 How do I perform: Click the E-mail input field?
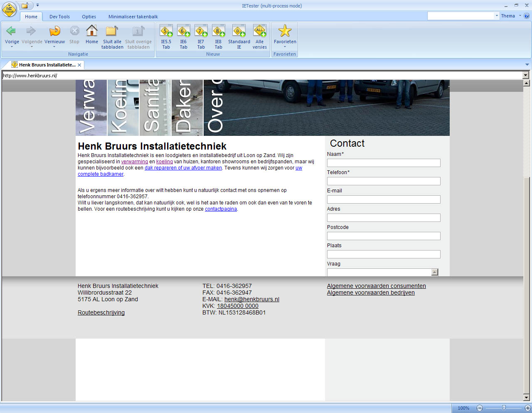[x=384, y=199]
